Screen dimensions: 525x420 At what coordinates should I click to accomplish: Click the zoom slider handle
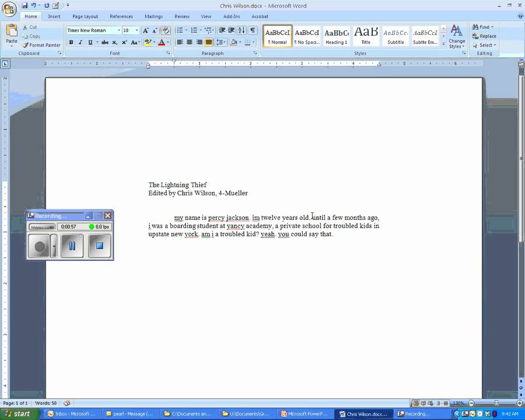pos(496,403)
